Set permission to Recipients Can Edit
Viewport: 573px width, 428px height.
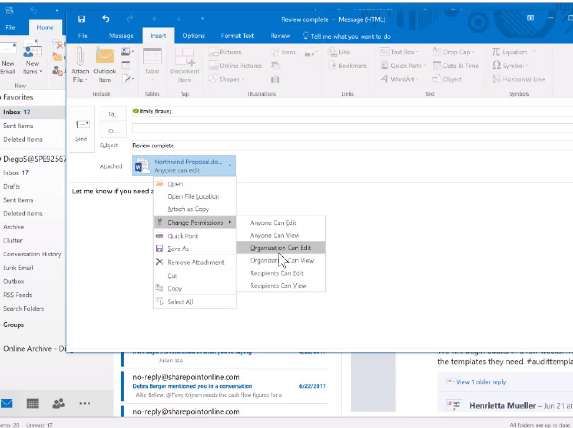click(x=281, y=273)
